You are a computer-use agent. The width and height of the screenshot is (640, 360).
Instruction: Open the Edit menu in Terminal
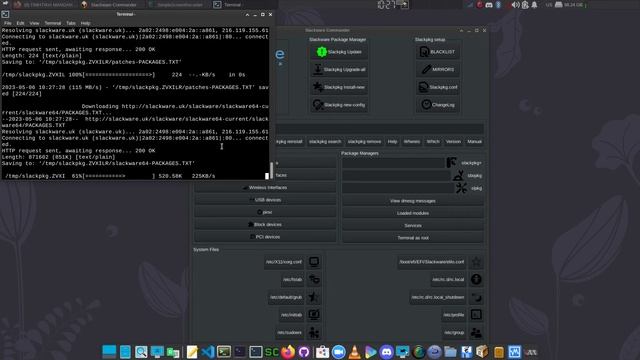pos(20,23)
